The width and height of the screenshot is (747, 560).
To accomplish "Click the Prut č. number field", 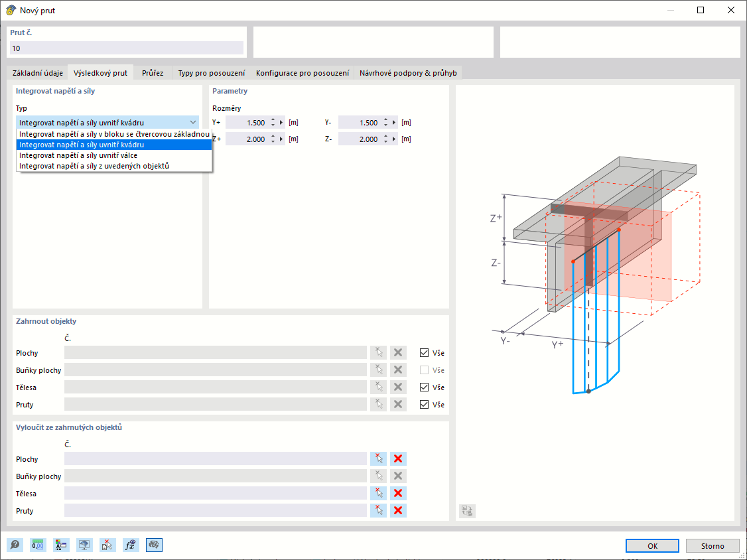I will (x=127, y=48).
